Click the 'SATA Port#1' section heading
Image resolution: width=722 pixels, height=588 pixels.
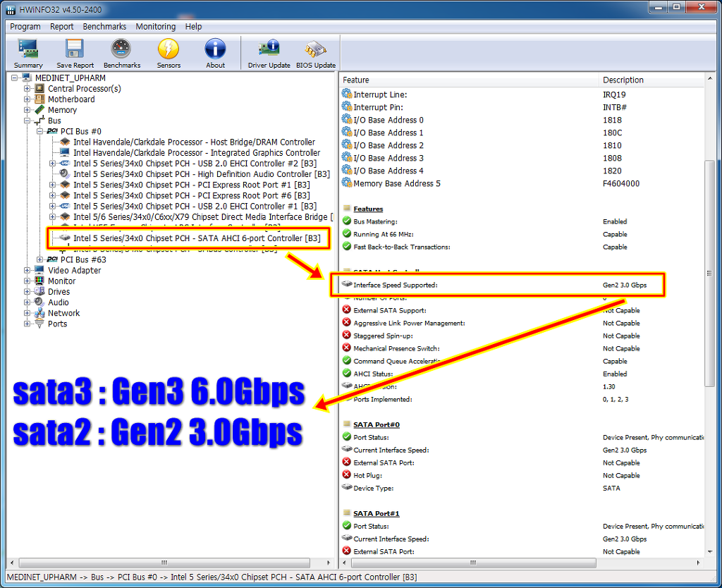click(x=377, y=513)
